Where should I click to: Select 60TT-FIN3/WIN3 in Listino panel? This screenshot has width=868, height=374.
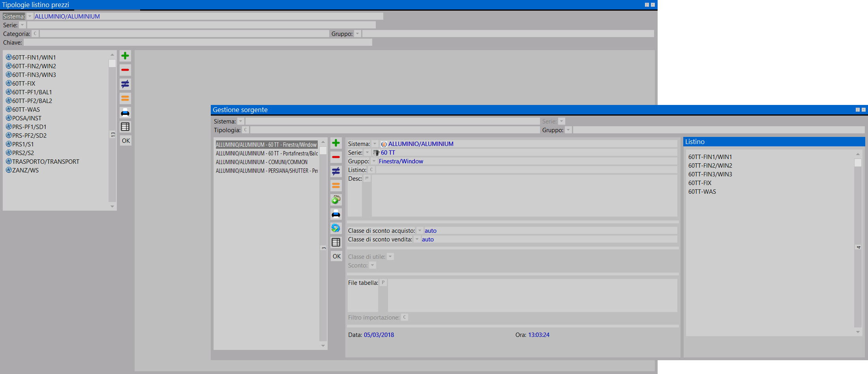710,174
